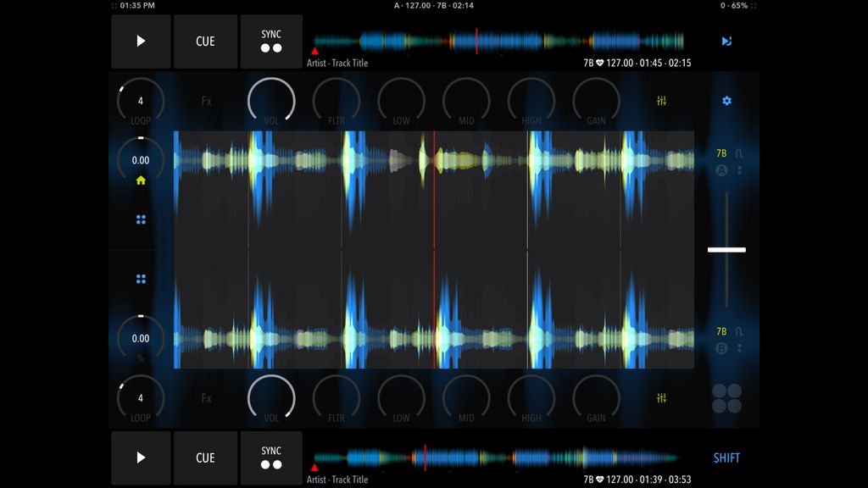The width and height of the screenshot is (868, 488).
Task: Tap the blue automix icon top right
Action: pyautogui.click(x=726, y=41)
